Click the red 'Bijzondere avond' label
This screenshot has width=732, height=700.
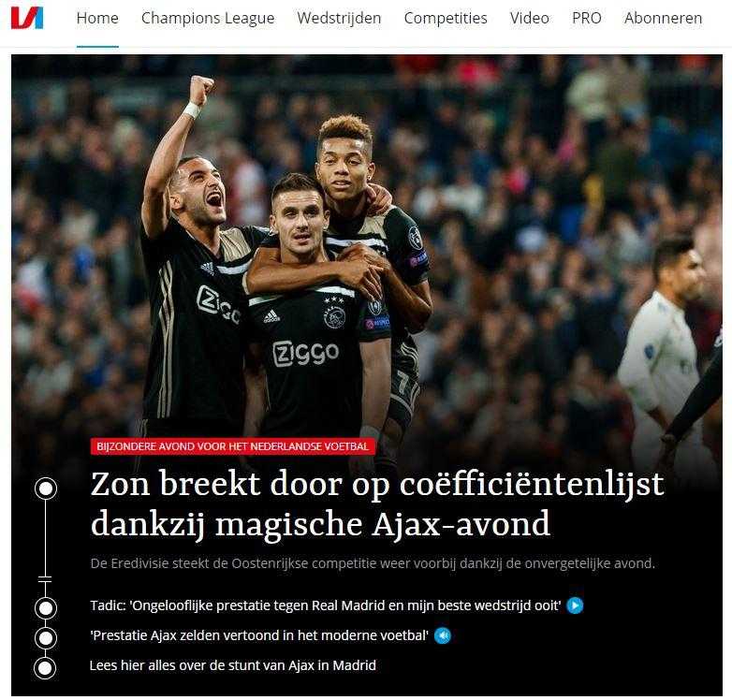tap(232, 446)
